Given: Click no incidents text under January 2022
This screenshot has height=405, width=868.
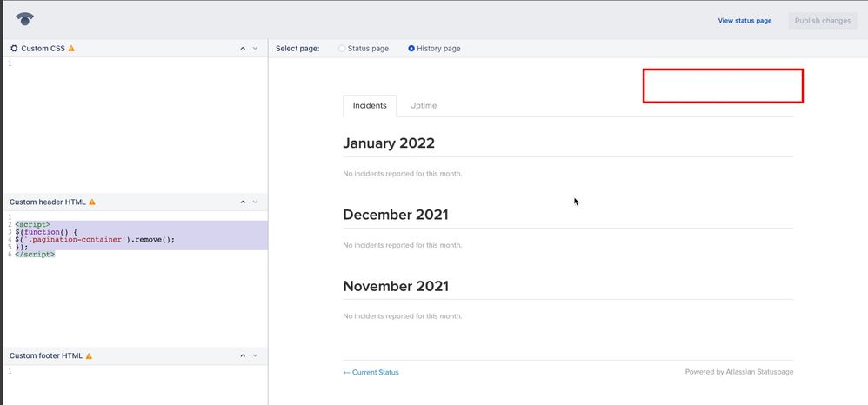Looking at the screenshot, I should click(403, 174).
